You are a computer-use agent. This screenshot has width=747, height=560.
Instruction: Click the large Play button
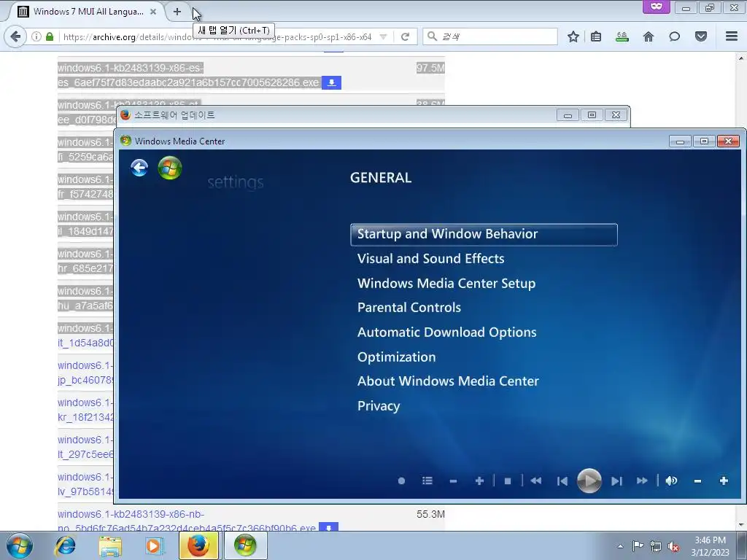(x=589, y=481)
